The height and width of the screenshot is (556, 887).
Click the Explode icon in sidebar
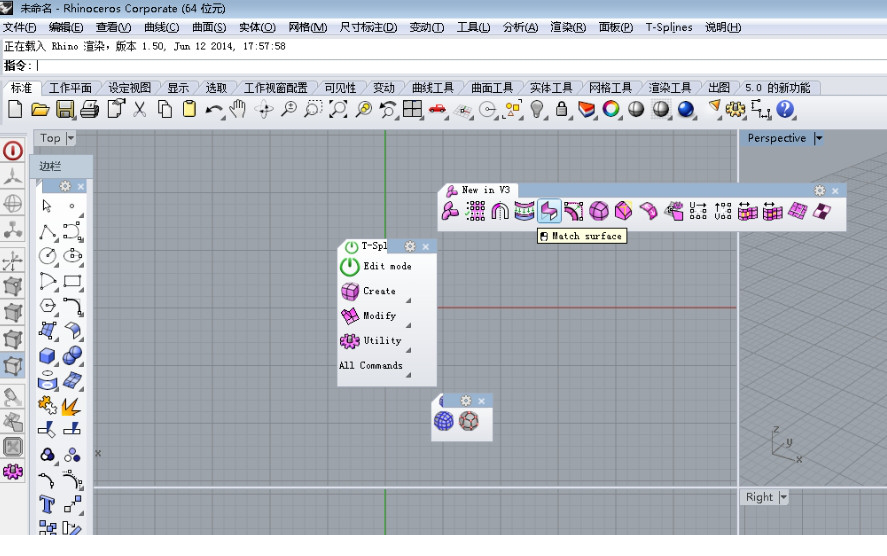tap(72, 406)
